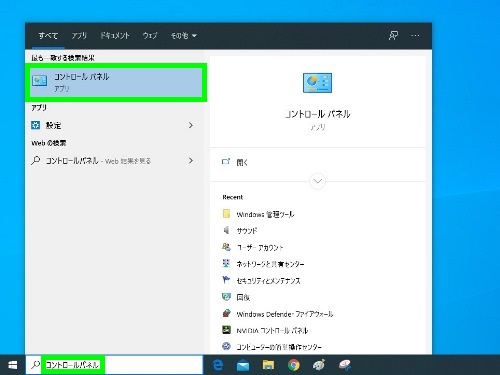The width and height of the screenshot is (500, 375).
Task: Click the 回復 recovery icon
Action: tap(226, 297)
